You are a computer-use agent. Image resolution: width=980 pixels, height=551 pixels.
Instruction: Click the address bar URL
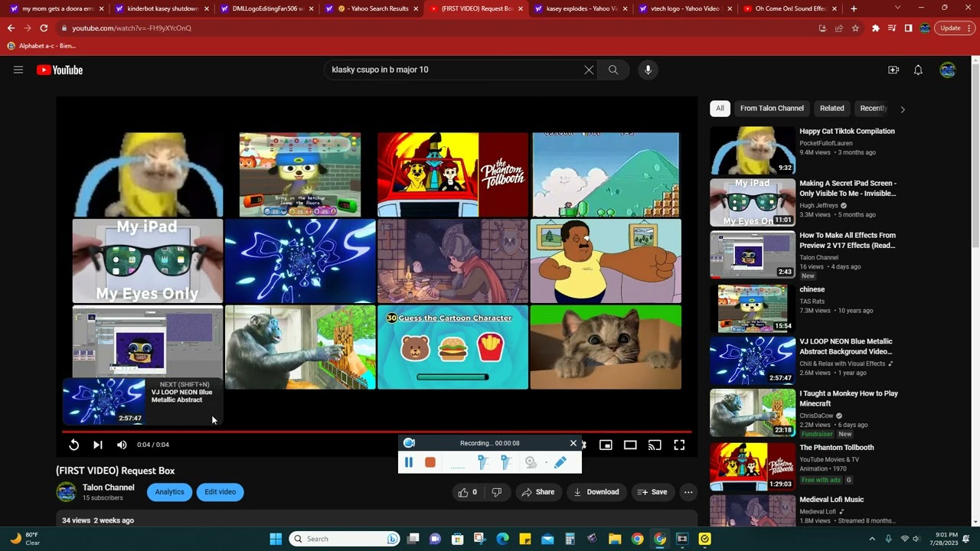132,28
